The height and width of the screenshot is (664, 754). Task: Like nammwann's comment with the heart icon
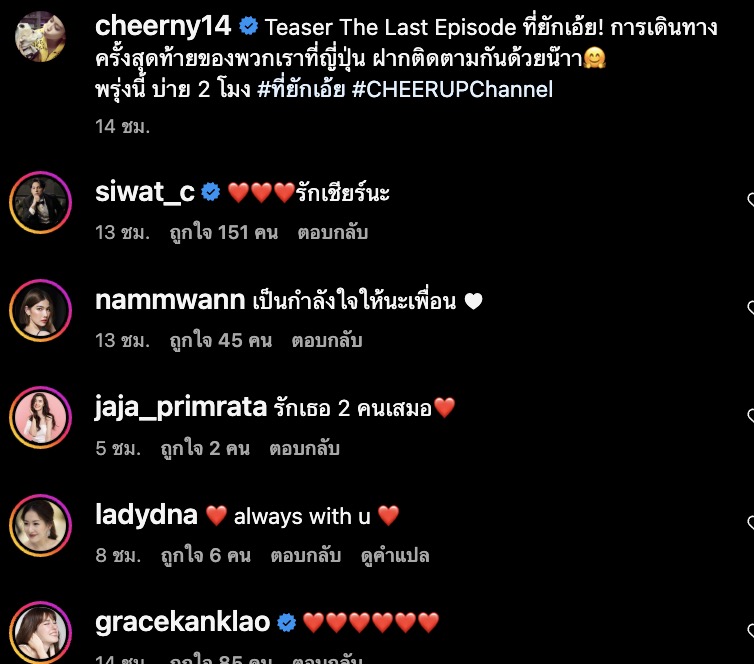(x=751, y=308)
